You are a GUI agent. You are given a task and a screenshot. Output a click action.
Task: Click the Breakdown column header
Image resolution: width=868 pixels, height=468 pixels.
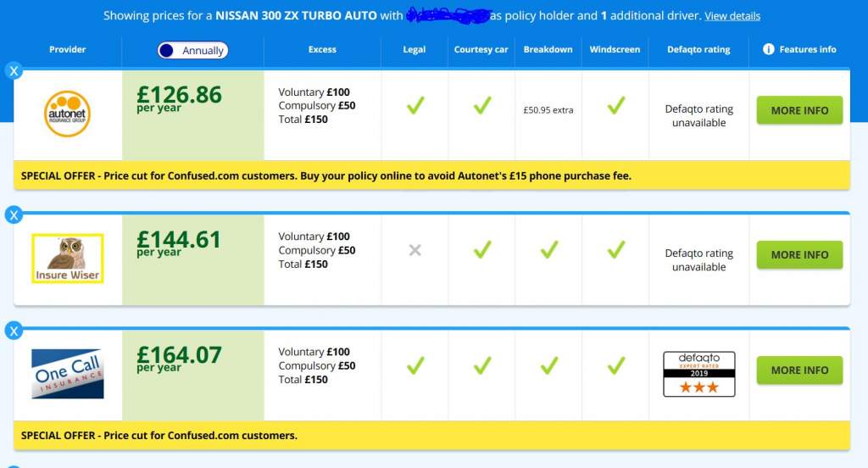(x=548, y=50)
